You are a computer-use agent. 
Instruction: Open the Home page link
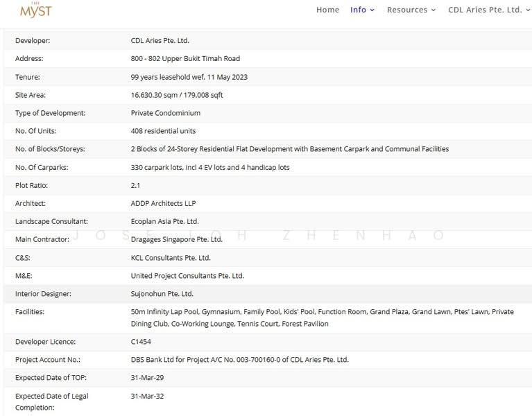pyautogui.click(x=327, y=10)
